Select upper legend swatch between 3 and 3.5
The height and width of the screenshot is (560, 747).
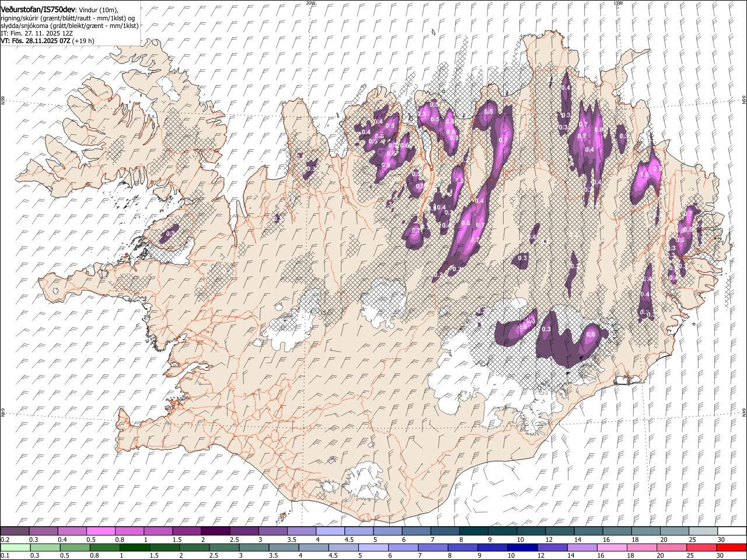tap(273, 531)
